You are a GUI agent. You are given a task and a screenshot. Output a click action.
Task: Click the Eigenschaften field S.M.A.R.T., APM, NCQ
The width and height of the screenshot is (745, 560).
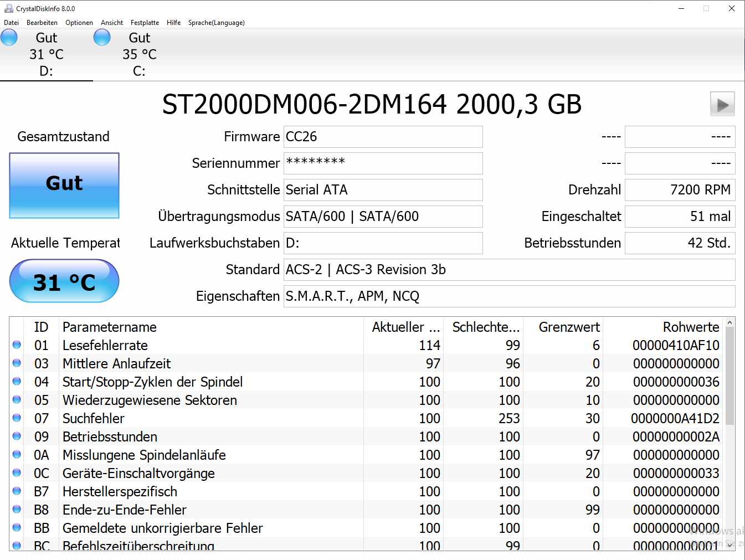(510, 296)
